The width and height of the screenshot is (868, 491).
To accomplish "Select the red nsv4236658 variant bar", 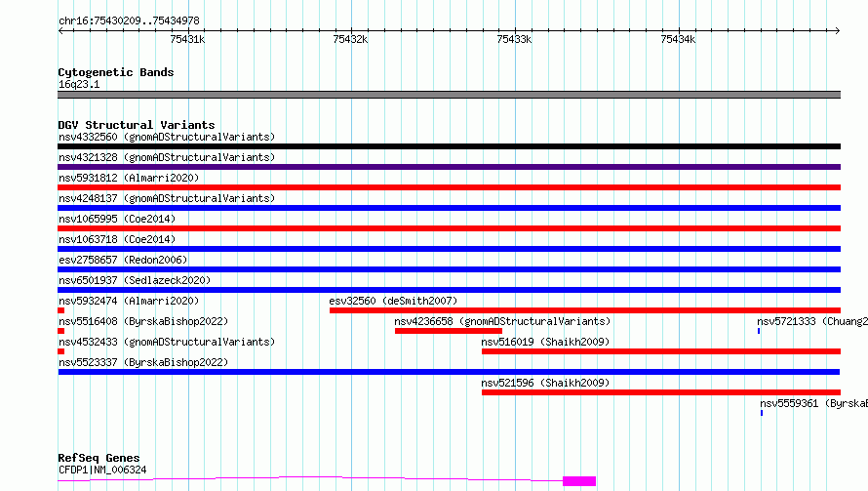I will click(x=449, y=331).
